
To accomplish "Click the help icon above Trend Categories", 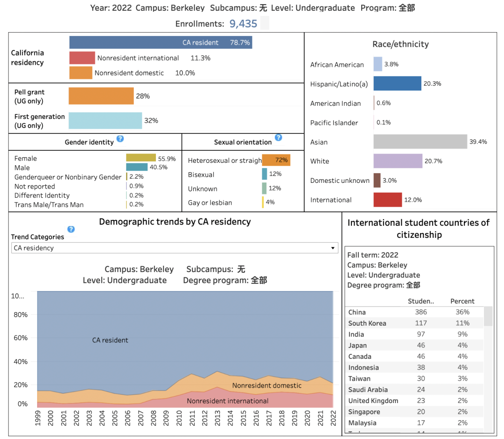I will click(x=71, y=229).
